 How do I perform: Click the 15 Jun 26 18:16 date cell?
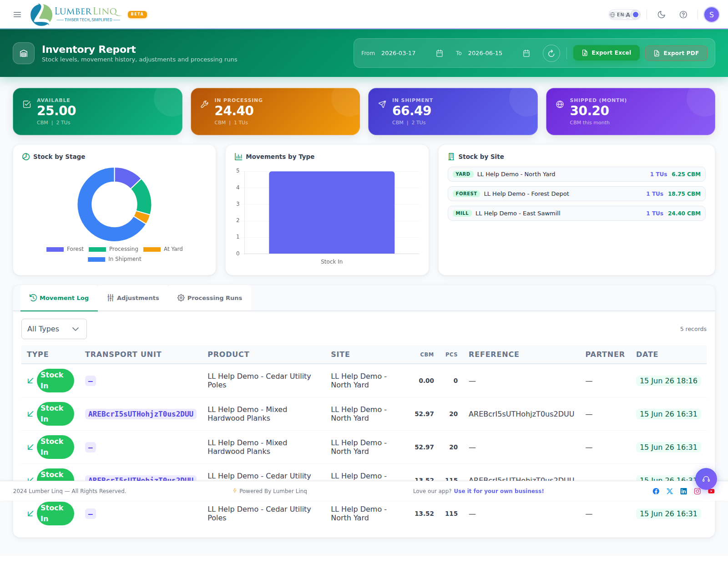pos(668,381)
